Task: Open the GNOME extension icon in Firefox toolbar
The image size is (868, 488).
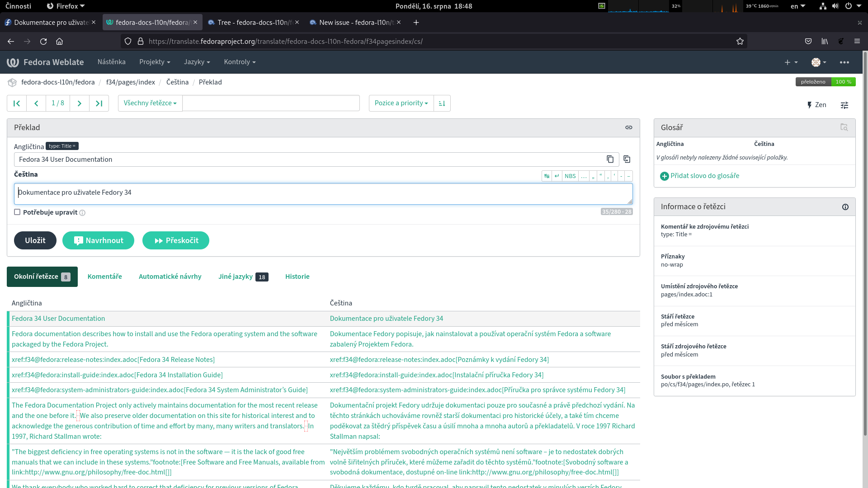Action: pyautogui.click(x=841, y=42)
